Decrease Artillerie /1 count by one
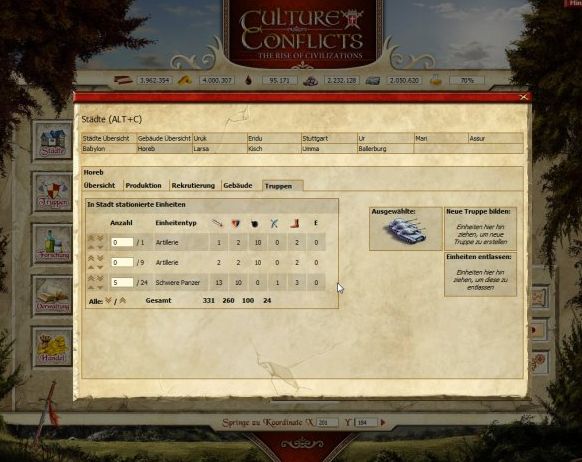The width and height of the screenshot is (582, 462). tap(100, 247)
